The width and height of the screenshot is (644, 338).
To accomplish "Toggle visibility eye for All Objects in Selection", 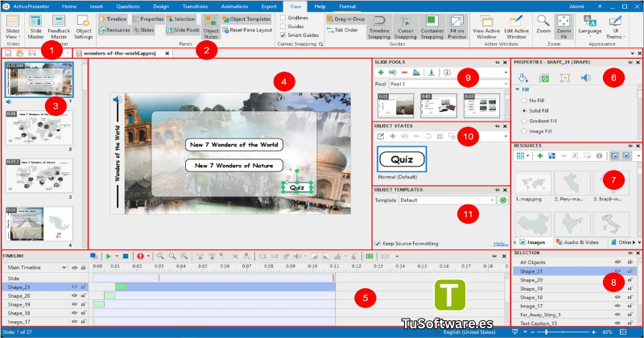I will [x=617, y=262].
